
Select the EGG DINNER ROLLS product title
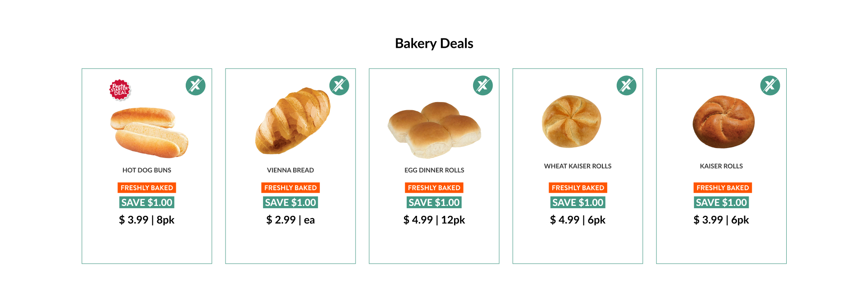click(x=434, y=170)
